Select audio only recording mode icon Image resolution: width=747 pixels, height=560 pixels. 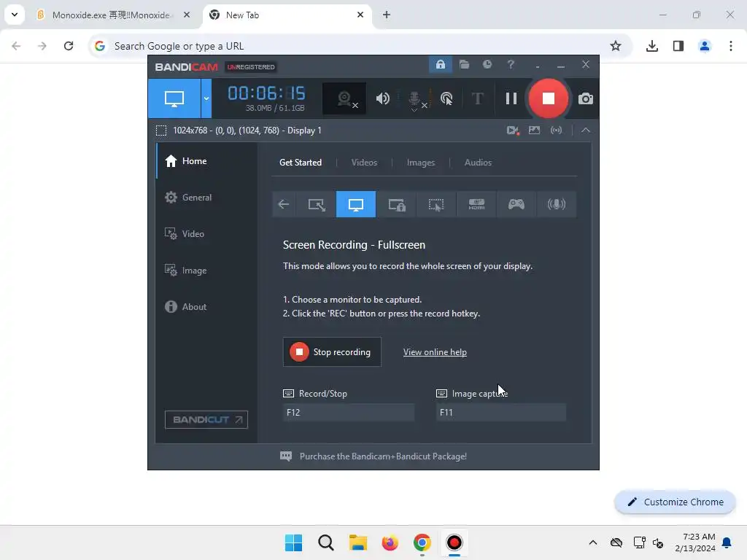pyautogui.click(x=556, y=204)
